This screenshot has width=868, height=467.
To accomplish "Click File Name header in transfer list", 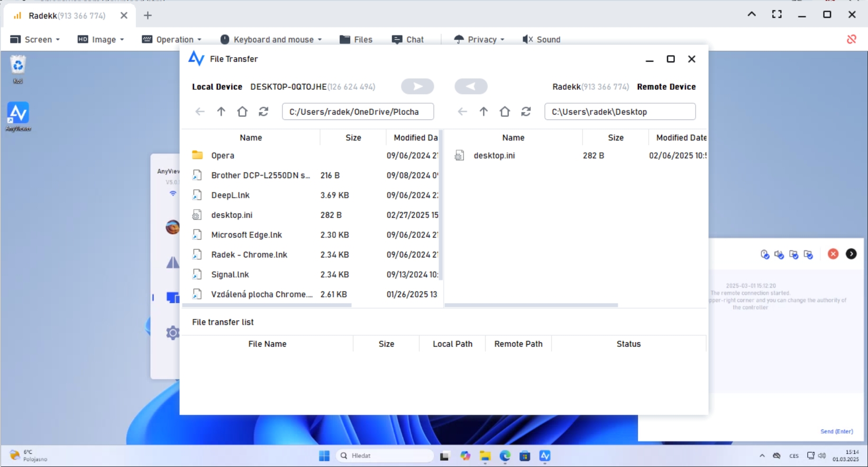I will pos(267,344).
